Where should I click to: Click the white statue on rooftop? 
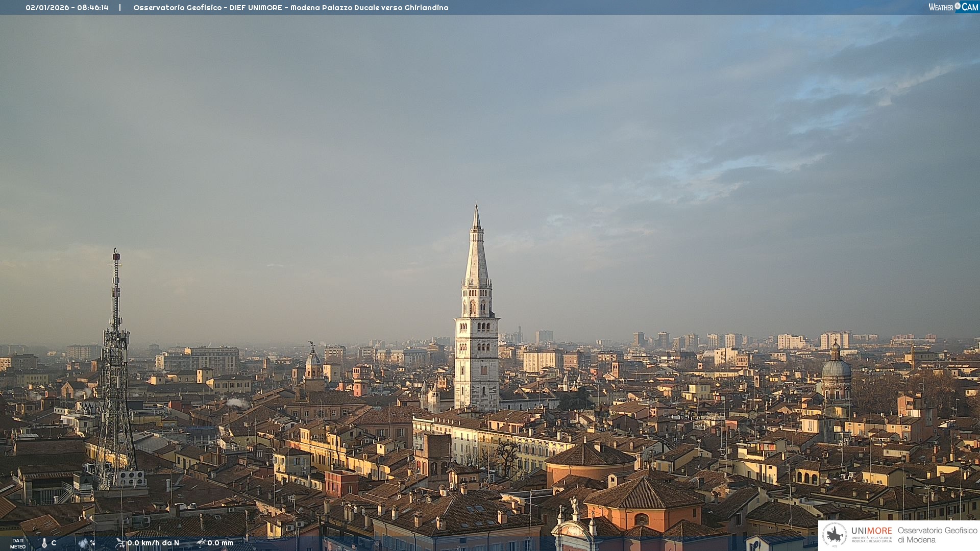pyautogui.click(x=574, y=505)
